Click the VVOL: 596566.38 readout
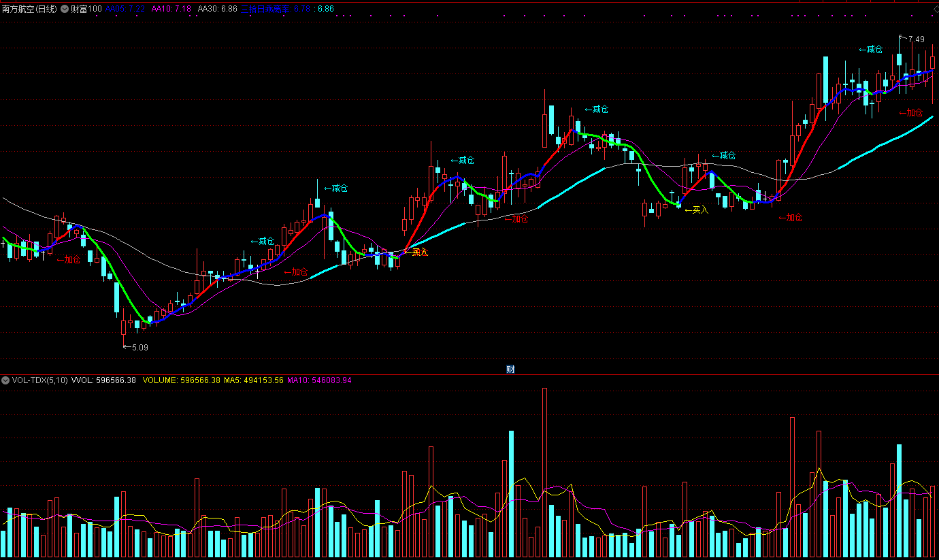 click(x=103, y=380)
